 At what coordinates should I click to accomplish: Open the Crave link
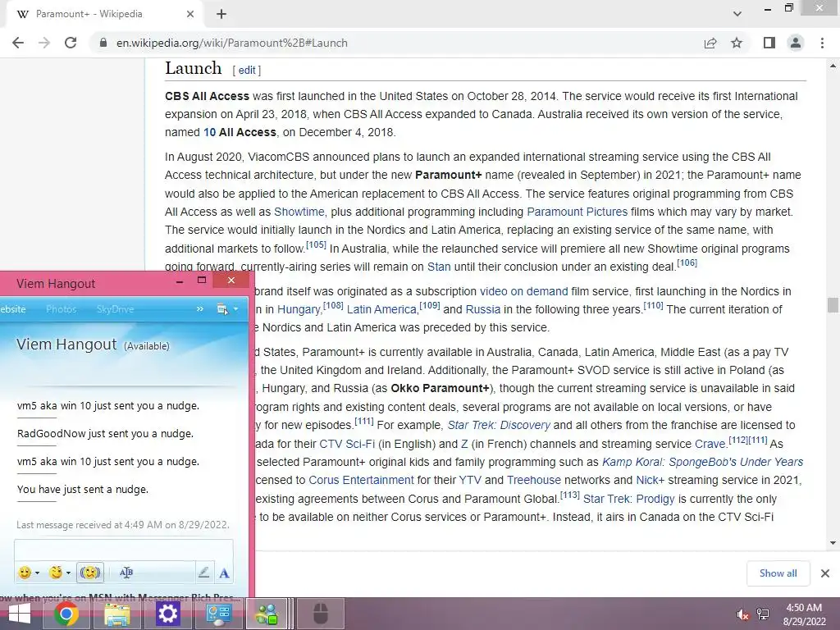710,444
